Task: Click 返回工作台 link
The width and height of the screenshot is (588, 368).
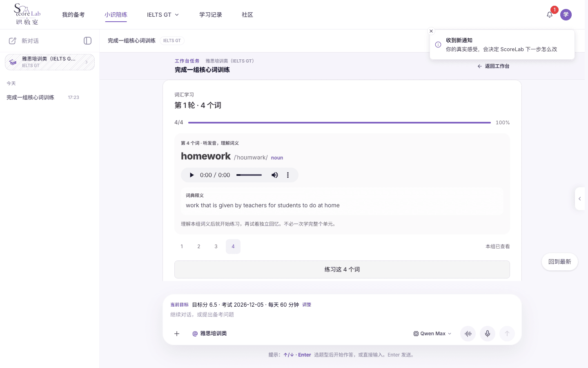Action: coord(493,66)
